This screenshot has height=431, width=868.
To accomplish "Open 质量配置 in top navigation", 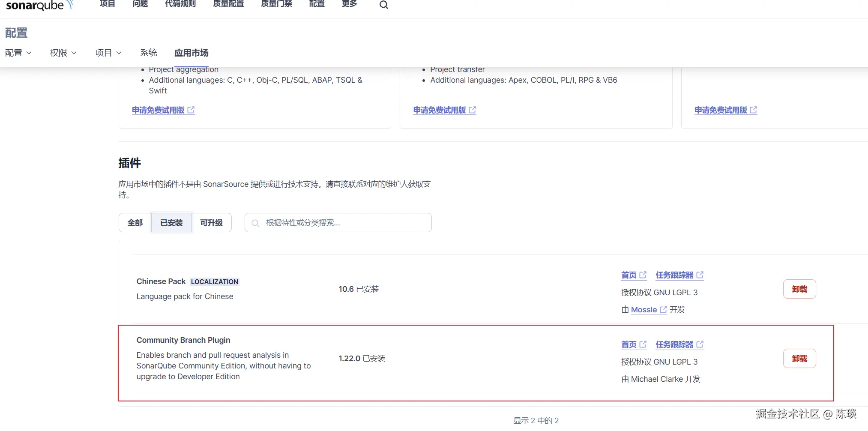I will 228,4.
